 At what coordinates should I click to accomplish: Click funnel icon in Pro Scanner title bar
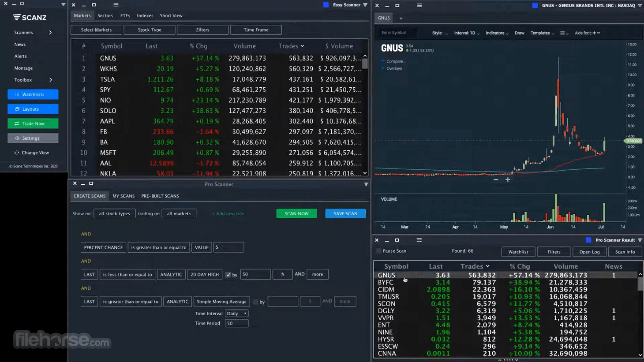(366, 184)
